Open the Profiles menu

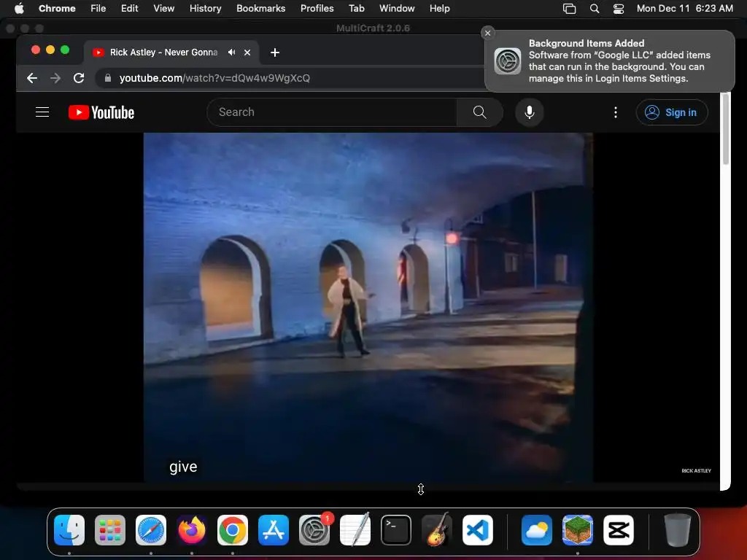point(317,8)
